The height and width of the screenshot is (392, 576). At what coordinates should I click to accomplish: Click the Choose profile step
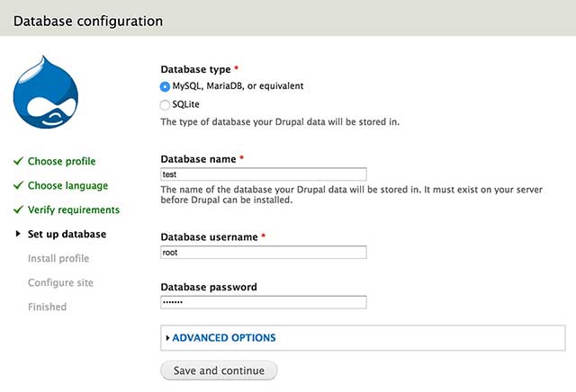tap(61, 162)
